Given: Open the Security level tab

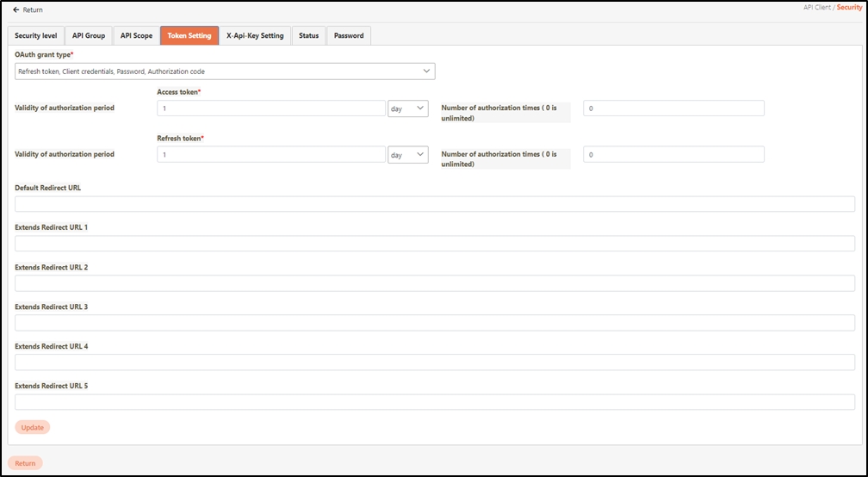Looking at the screenshot, I should point(36,35).
